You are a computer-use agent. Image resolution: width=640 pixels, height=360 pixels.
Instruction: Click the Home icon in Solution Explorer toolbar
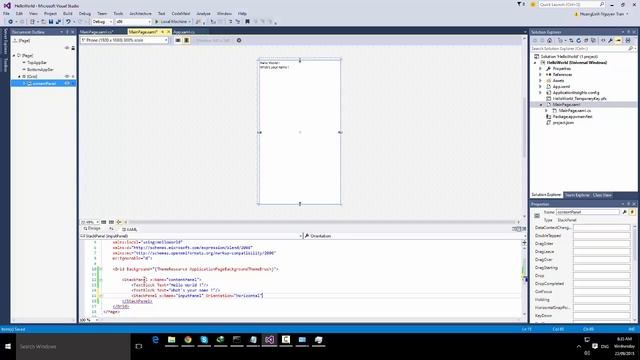[550, 40]
